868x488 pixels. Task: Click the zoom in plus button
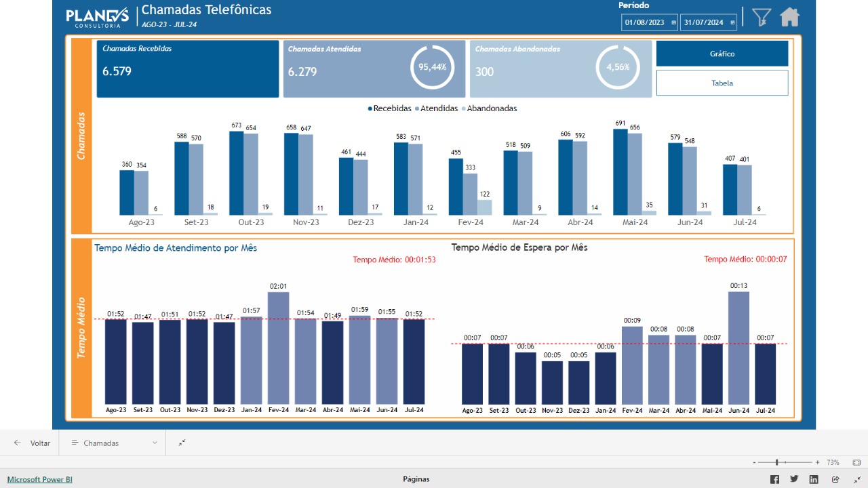point(818,462)
